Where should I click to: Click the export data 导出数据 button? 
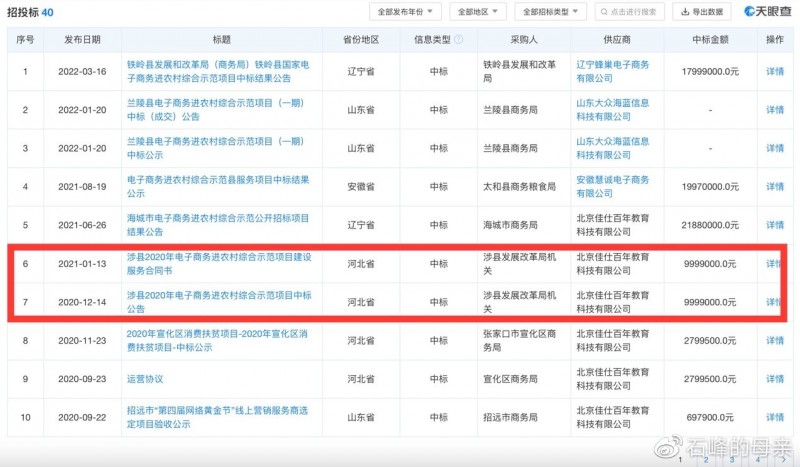(x=703, y=12)
